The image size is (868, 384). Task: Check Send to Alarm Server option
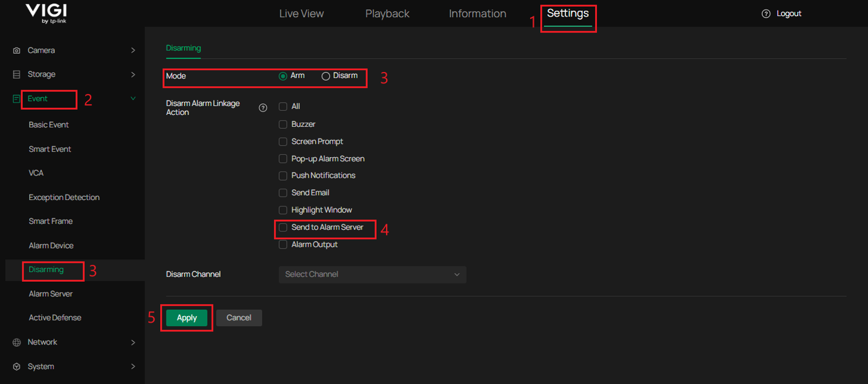[283, 227]
